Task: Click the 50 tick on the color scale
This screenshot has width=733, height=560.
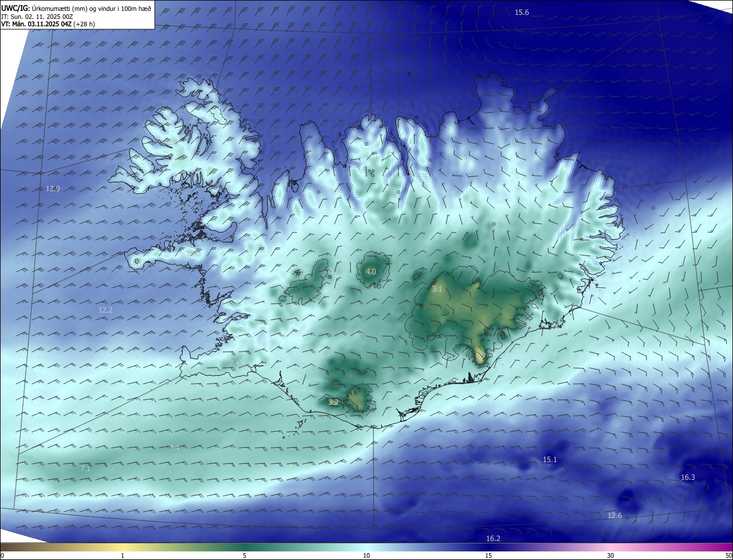Action: 728,555
